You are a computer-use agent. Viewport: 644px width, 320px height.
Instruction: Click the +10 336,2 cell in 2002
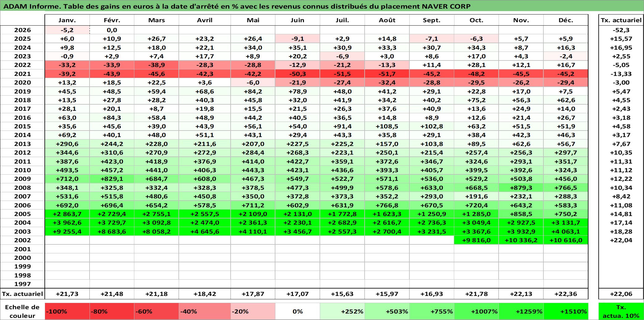[521, 240]
